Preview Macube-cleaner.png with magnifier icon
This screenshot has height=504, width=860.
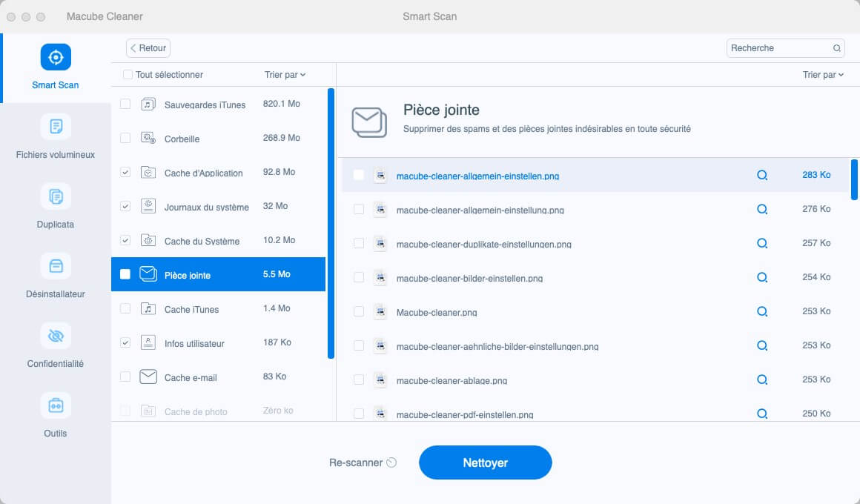(762, 311)
